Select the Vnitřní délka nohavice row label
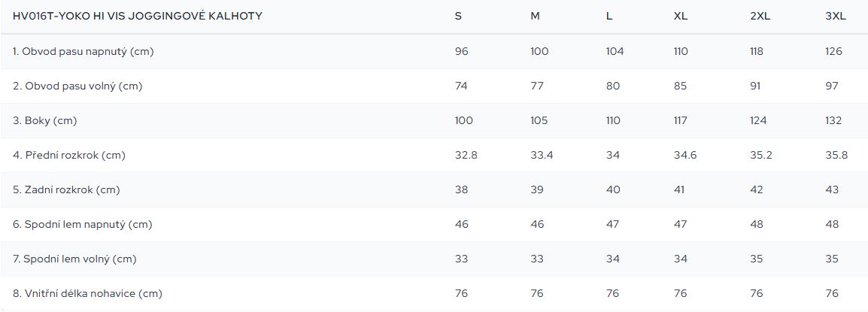868x312 pixels. click(x=87, y=293)
